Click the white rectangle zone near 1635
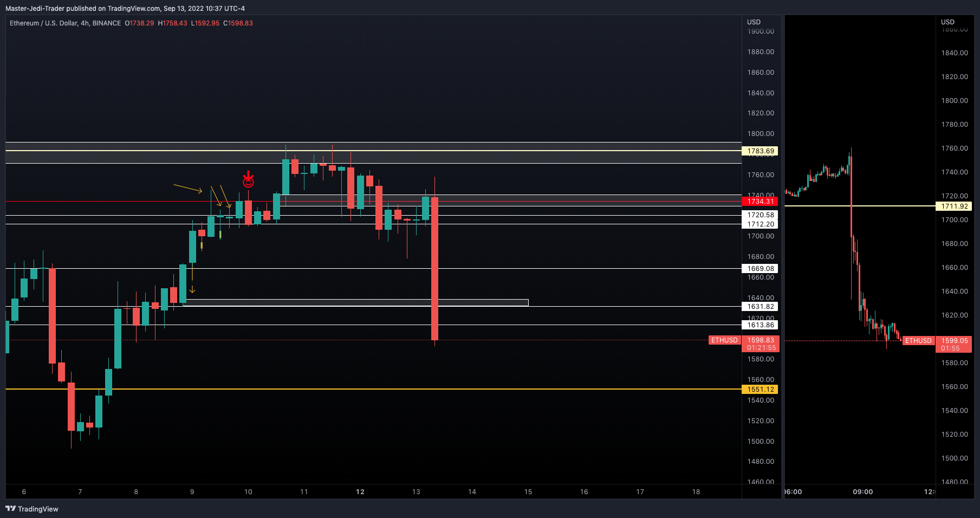This screenshot has height=518, width=980. [355, 303]
